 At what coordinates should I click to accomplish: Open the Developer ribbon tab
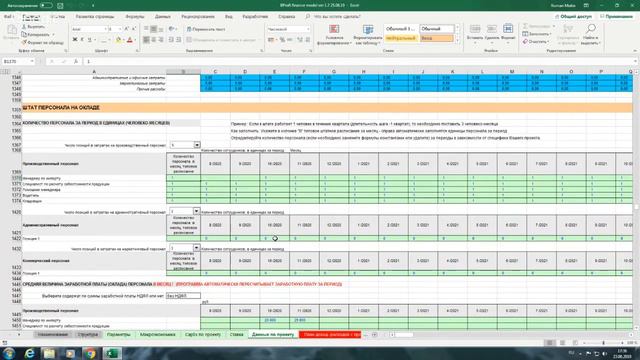click(x=255, y=17)
